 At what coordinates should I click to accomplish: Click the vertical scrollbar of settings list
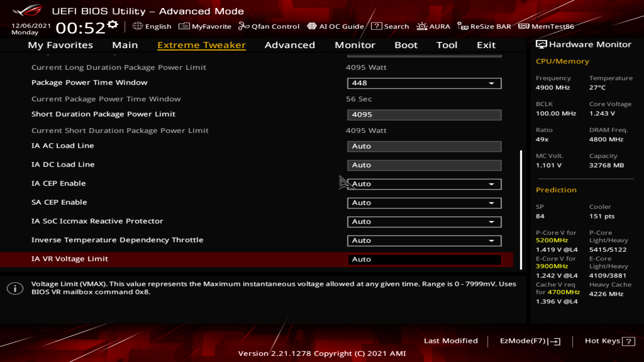521,209
